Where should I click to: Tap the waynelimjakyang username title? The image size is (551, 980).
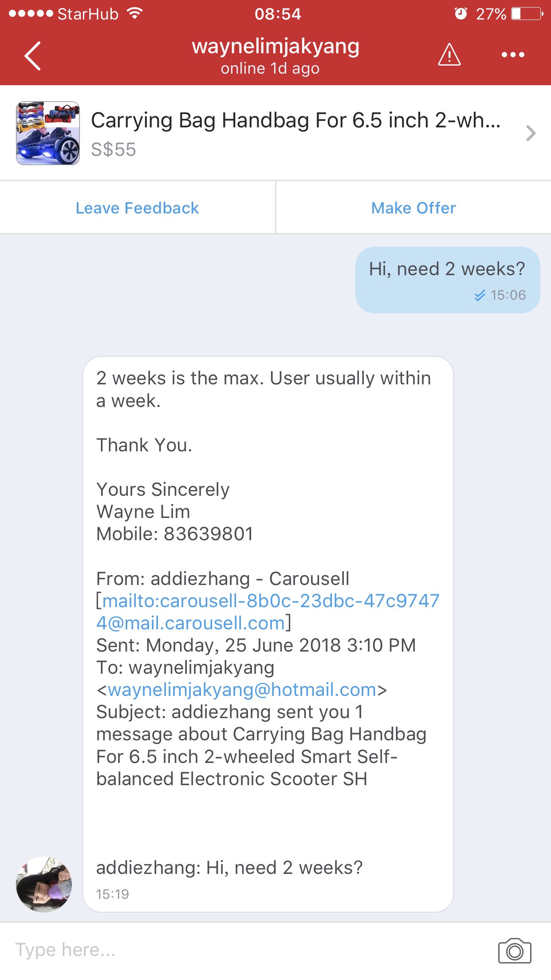pos(275,47)
